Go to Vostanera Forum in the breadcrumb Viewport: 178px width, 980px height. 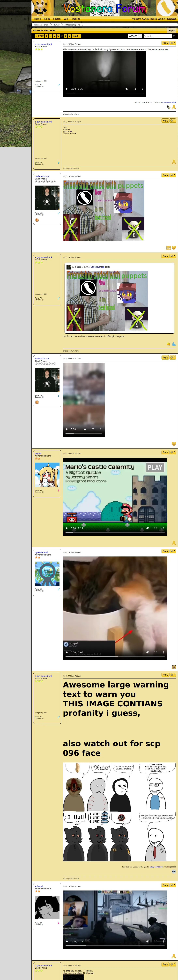tap(41, 25)
